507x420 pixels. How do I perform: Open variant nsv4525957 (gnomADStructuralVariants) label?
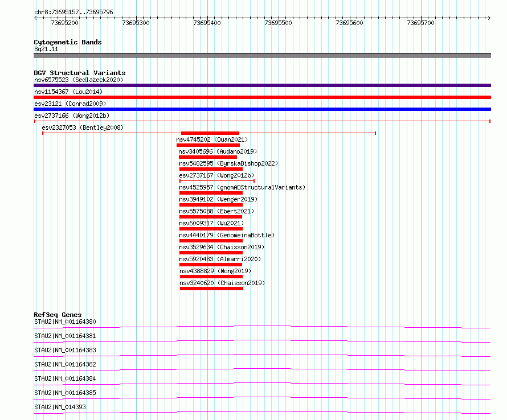(242, 187)
